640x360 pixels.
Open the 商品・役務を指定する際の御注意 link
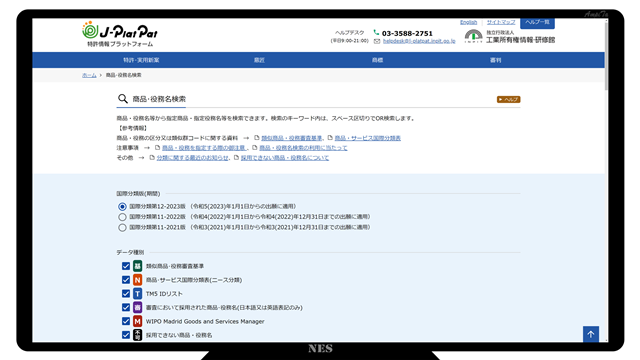point(204,148)
